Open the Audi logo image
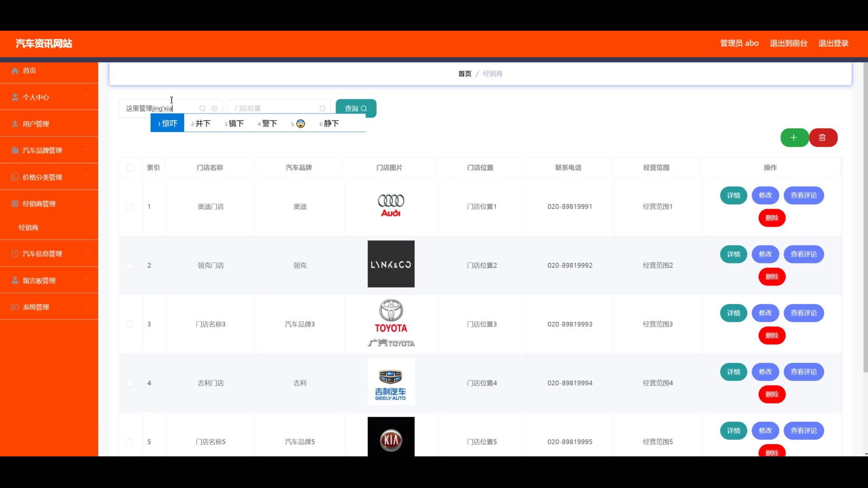 391,206
